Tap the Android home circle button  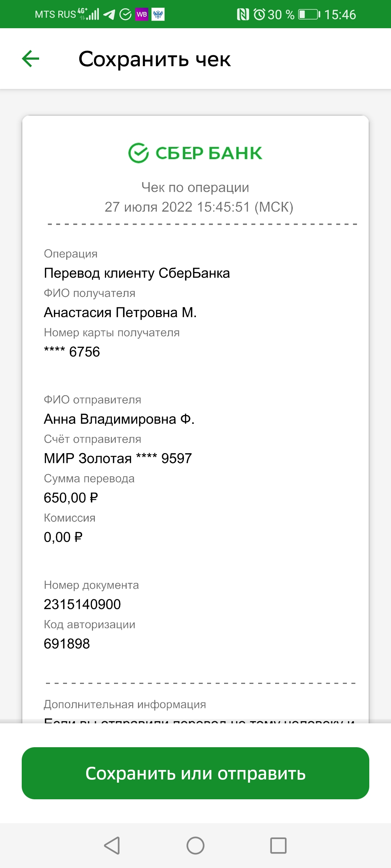click(195, 846)
